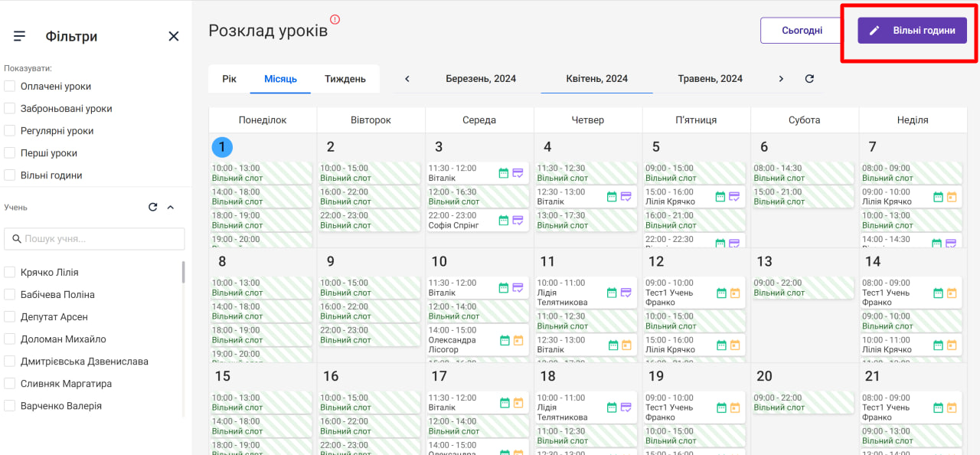
Task: Click the orange calendar icon on Тест1 Учень's April 19 lesson
Action: [x=734, y=408]
